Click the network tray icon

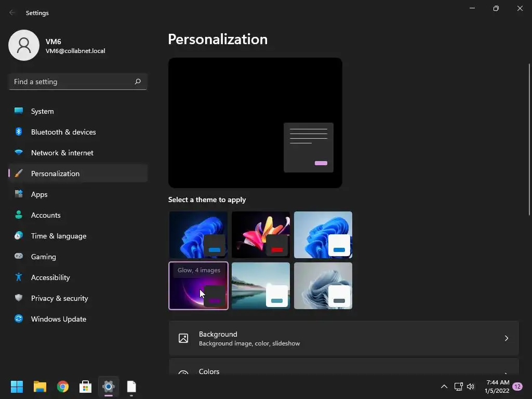coord(458,387)
